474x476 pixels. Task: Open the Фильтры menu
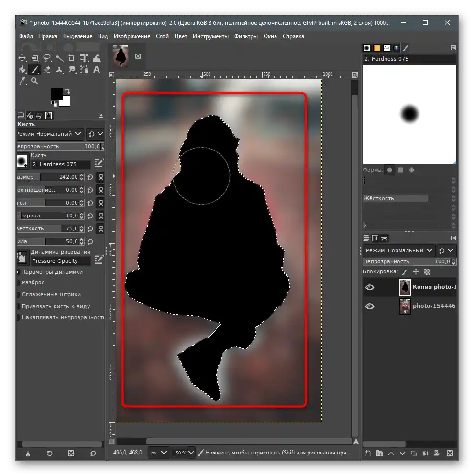pyautogui.click(x=246, y=36)
